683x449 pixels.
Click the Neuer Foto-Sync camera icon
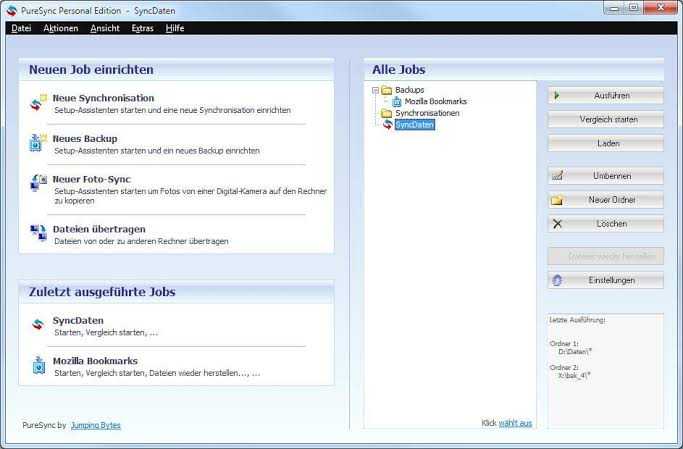pyautogui.click(x=38, y=183)
